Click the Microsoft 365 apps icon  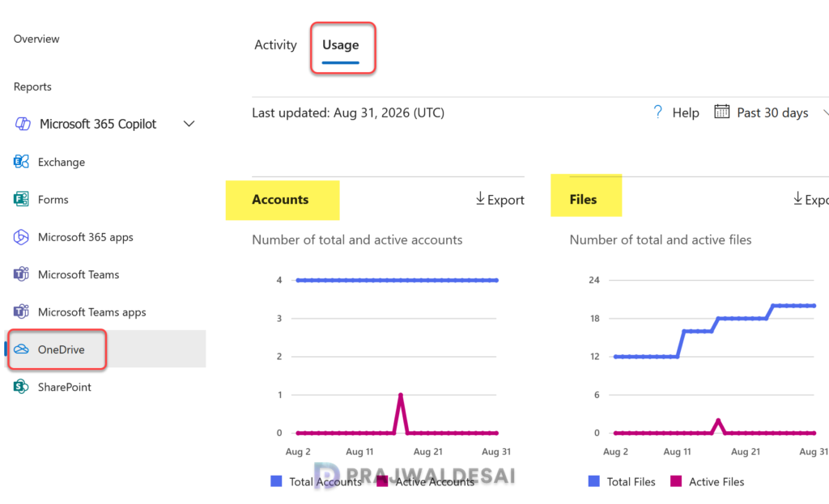pyautogui.click(x=21, y=237)
